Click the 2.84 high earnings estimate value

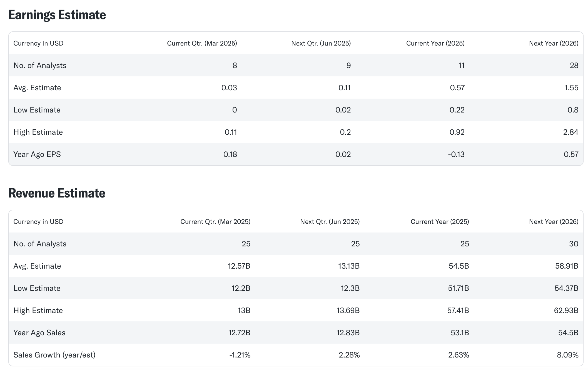(x=570, y=132)
